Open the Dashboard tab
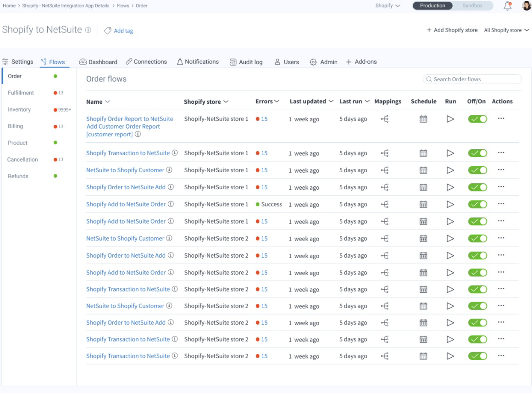This screenshot has width=532, height=393. 99,62
